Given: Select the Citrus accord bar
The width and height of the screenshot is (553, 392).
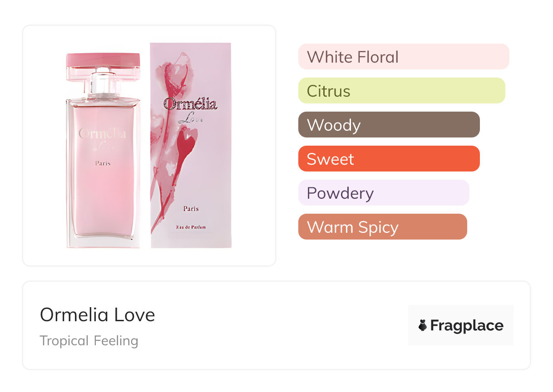Looking at the screenshot, I should [x=402, y=91].
